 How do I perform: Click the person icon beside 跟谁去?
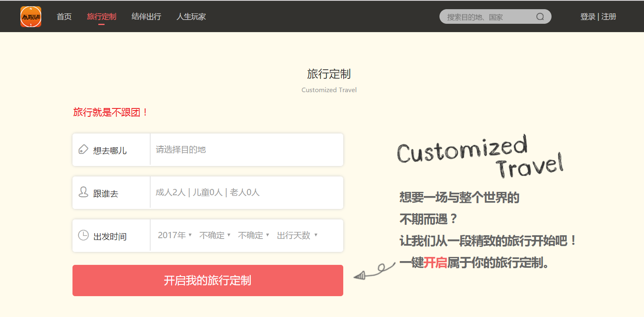click(x=83, y=192)
